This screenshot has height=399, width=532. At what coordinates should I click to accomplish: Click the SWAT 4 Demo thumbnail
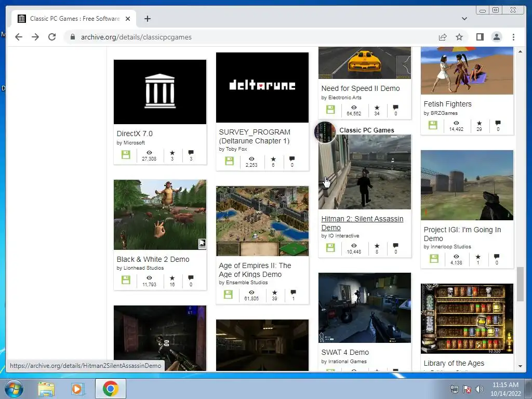[365, 308]
